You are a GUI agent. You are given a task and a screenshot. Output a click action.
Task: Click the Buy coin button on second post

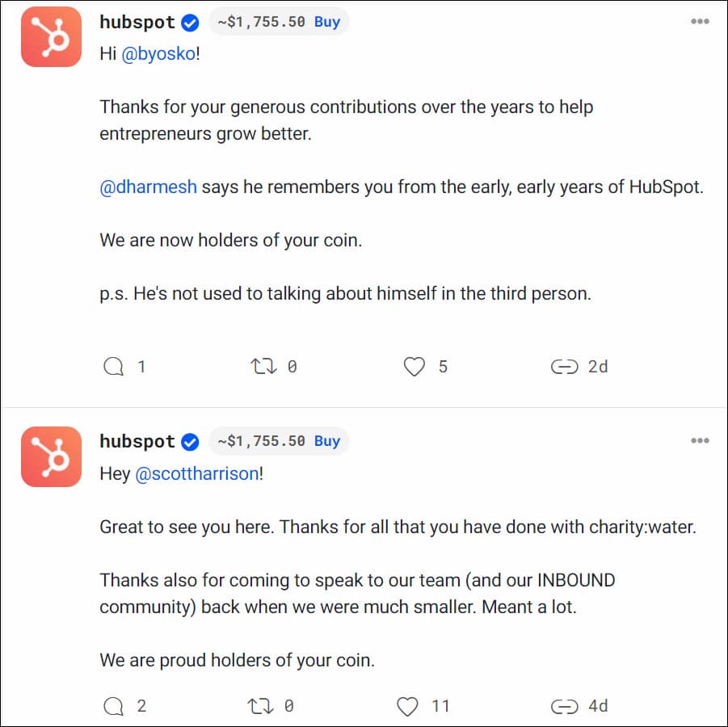327,441
